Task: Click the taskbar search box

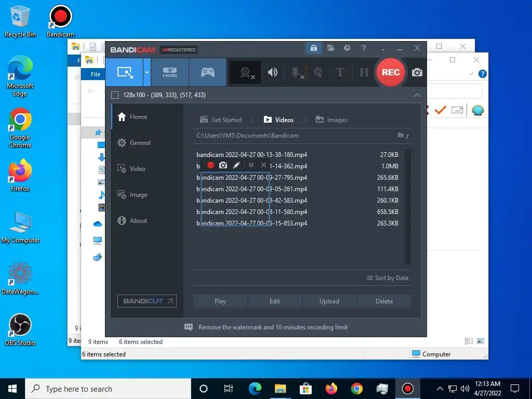Action: click(108, 389)
